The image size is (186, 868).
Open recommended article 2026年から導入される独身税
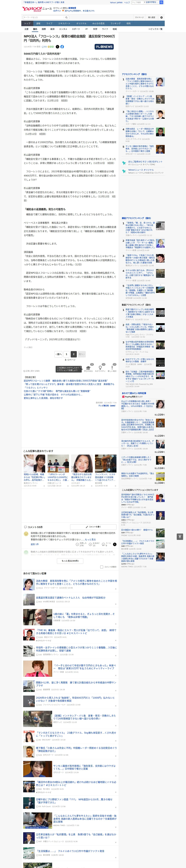click(x=75, y=699)
